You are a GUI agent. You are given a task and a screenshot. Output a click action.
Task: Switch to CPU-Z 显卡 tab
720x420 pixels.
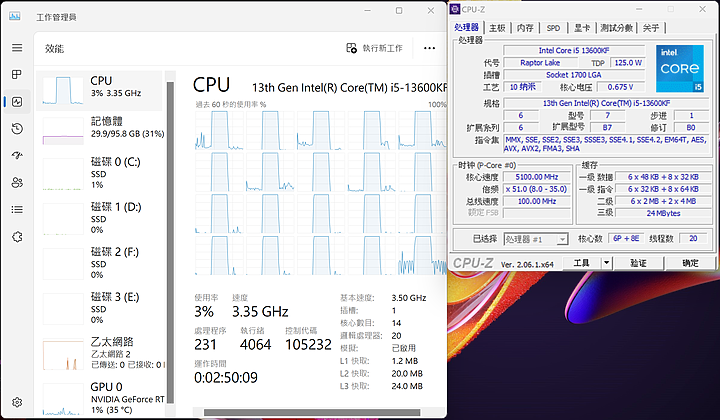click(582, 28)
